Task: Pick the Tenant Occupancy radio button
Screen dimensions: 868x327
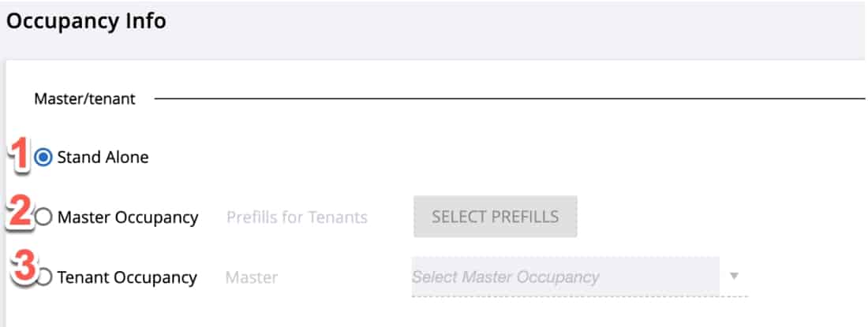Action: pyautogui.click(x=46, y=277)
